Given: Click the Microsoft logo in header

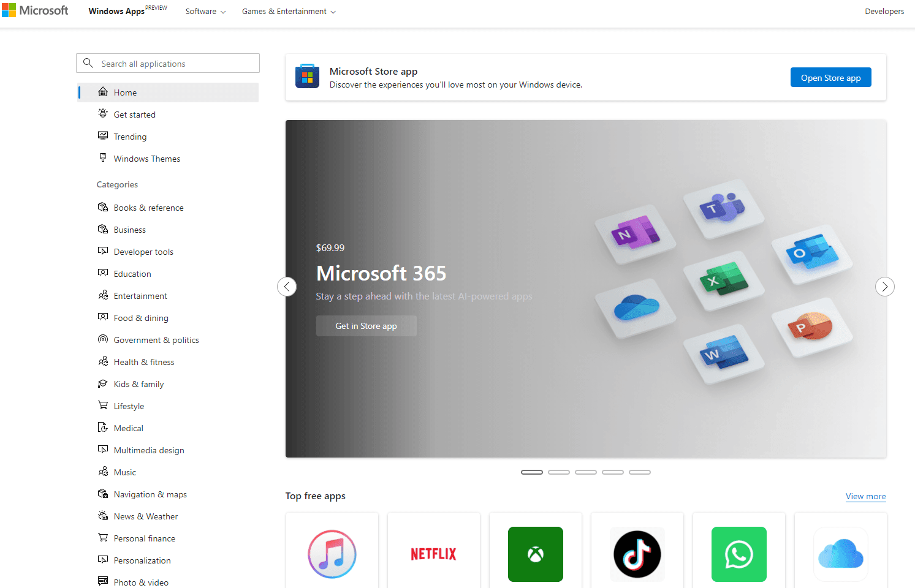Looking at the screenshot, I should click(x=35, y=10).
